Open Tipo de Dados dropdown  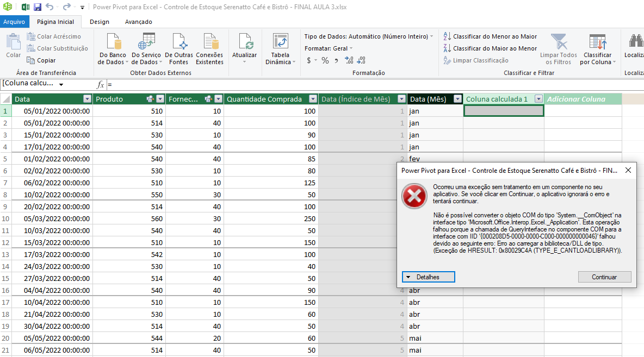coord(368,36)
